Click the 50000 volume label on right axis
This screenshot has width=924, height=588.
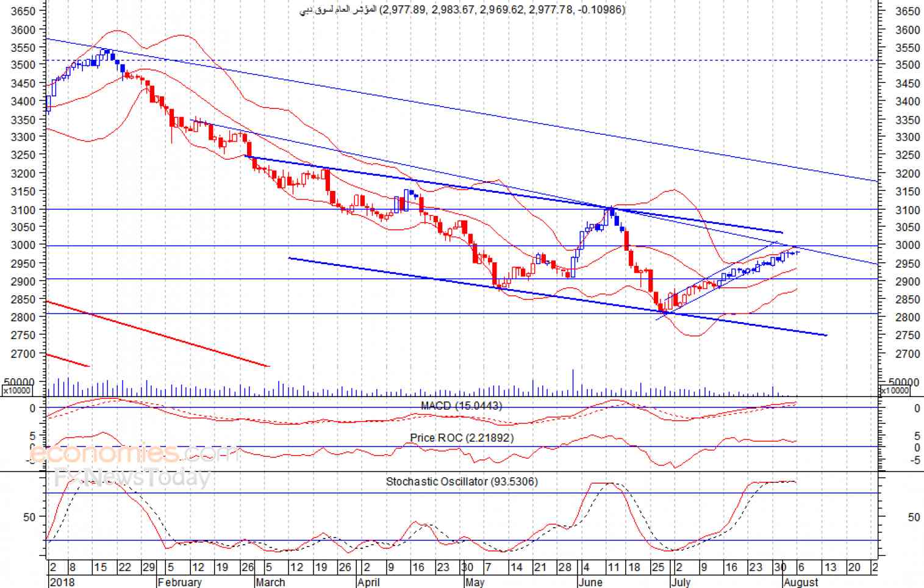904,382
